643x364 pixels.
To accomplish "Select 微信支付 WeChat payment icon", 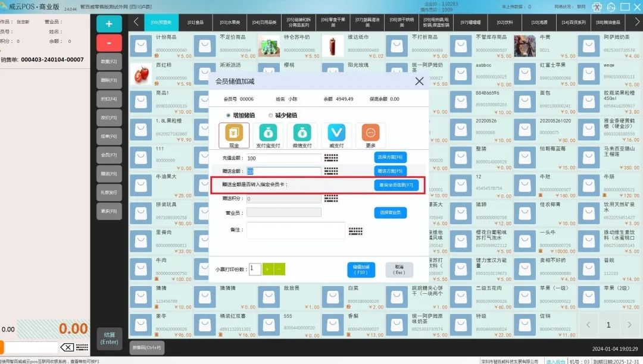I will click(302, 136).
